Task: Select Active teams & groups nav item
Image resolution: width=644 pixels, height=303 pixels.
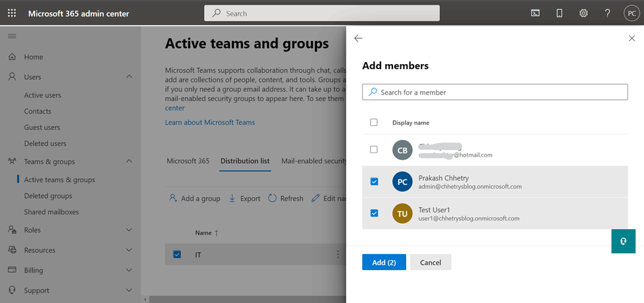Action: [x=59, y=180]
